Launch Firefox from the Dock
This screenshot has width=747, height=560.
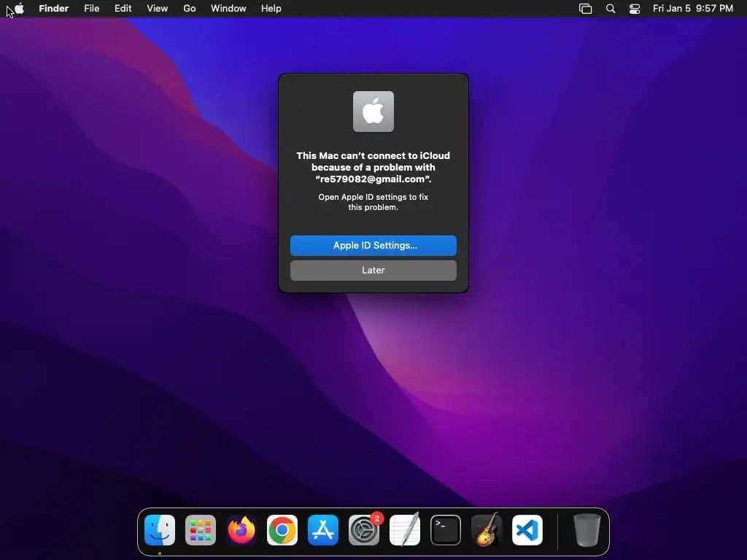[x=241, y=530]
